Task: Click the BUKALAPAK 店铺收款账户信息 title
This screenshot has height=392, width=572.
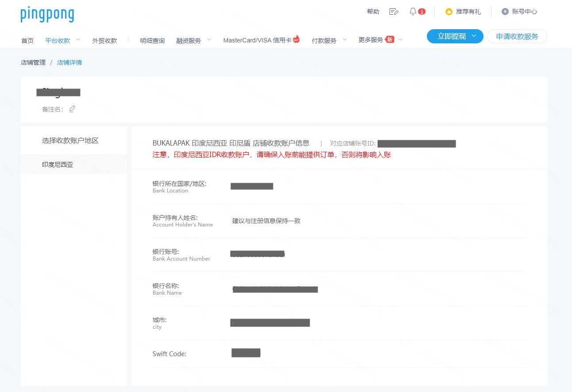Action: (x=231, y=143)
